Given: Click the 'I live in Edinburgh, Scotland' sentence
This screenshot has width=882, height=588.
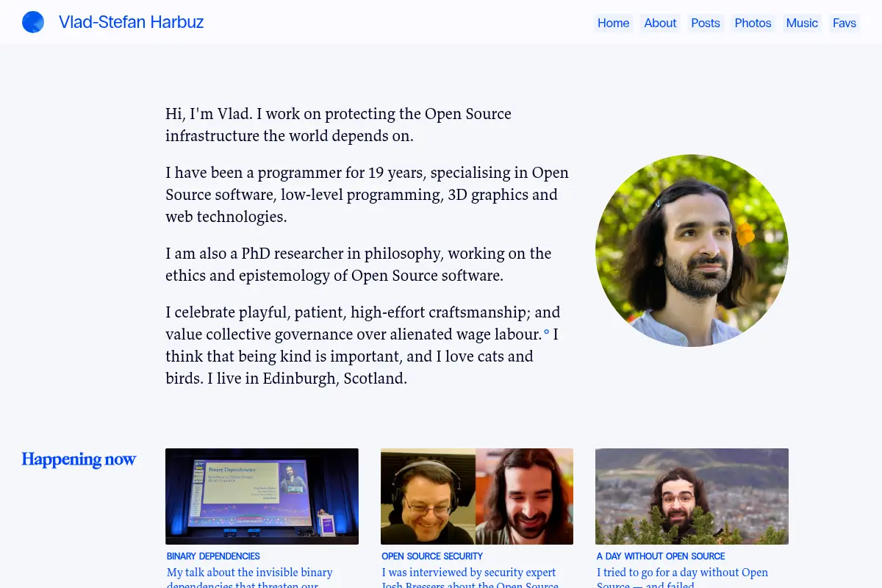Looking at the screenshot, I should click(x=307, y=379).
